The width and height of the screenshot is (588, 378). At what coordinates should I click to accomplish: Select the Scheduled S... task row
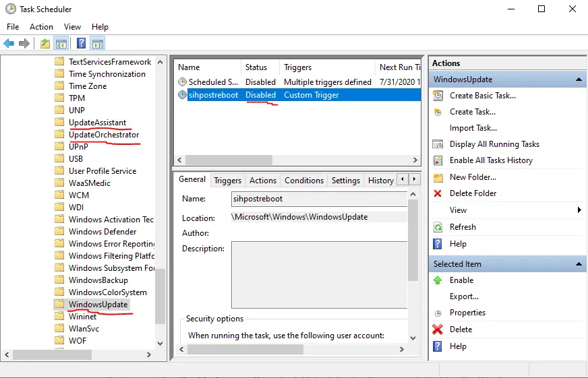pos(299,82)
